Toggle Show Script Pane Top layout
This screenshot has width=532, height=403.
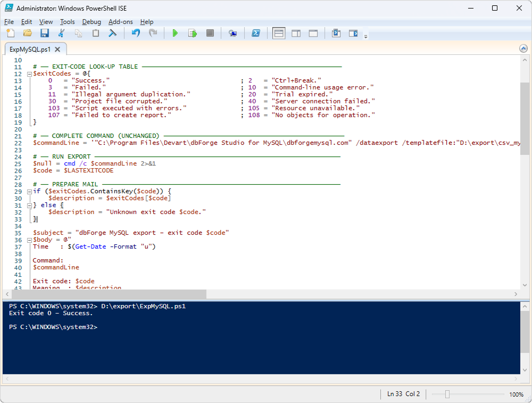click(x=279, y=33)
